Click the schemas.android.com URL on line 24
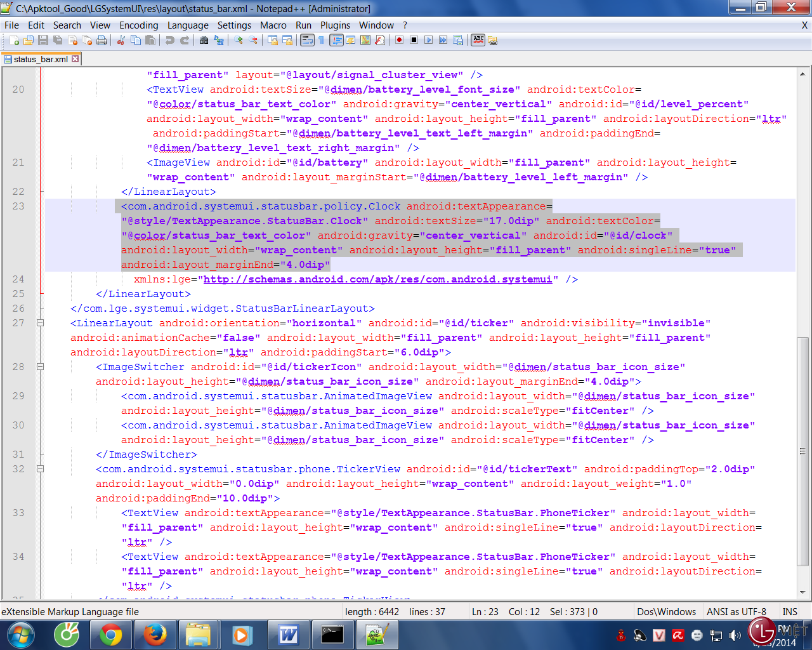Screen dimensions: 812x650 click(x=377, y=279)
